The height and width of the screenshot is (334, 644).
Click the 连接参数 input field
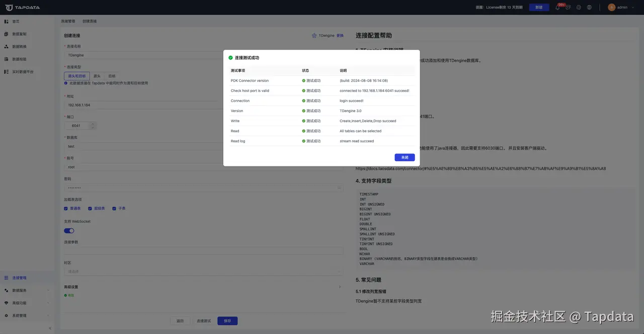coord(203,251)
